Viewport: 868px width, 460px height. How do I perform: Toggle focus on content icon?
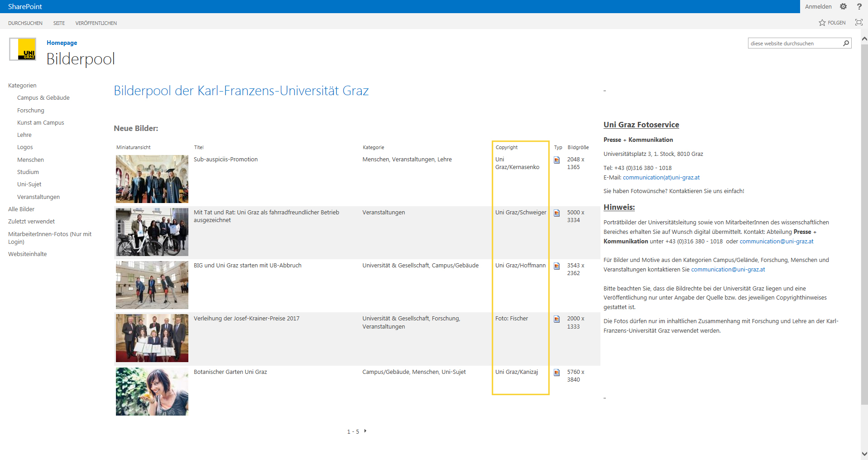click(858, 22)
